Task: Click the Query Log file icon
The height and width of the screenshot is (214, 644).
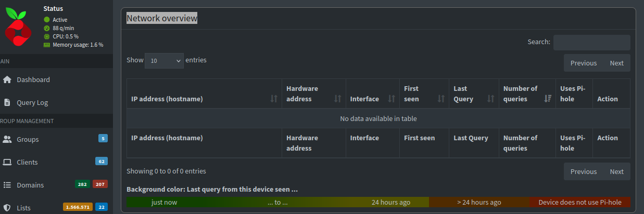Action: [7, 102]
